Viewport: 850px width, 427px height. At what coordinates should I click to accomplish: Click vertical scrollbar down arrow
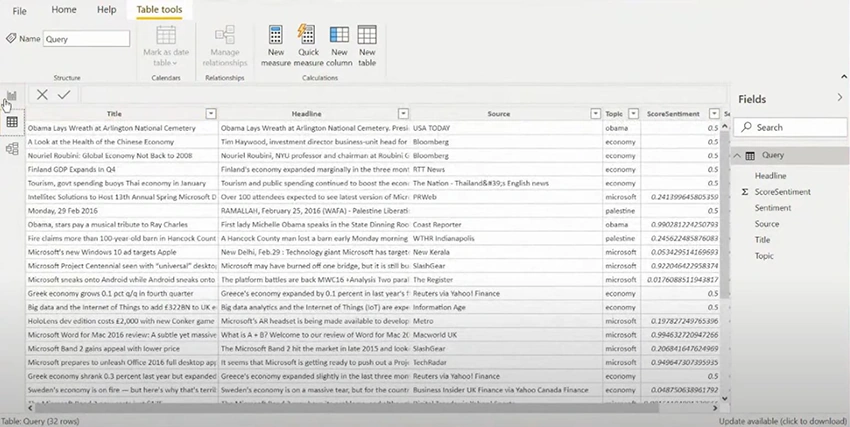[x=725, y=398]
